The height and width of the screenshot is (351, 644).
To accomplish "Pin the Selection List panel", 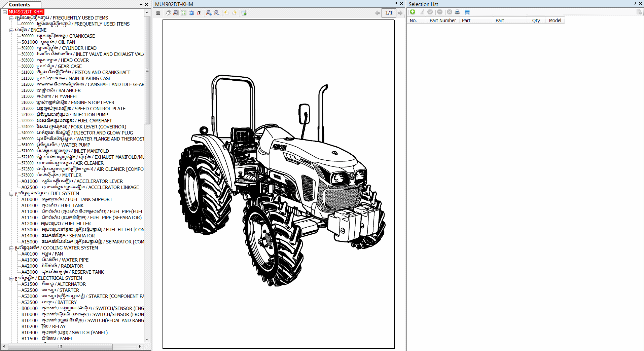I will coord(635,4).
